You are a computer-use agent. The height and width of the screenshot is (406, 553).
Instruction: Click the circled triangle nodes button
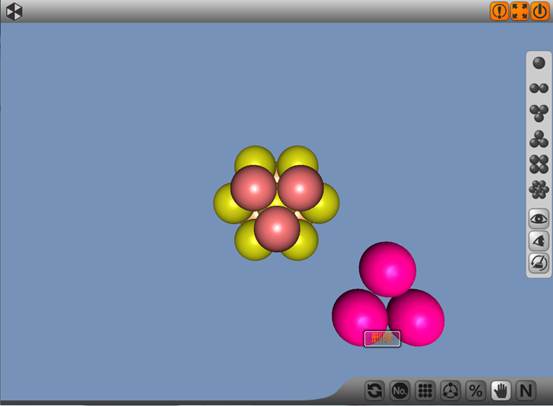click(450, 390)
